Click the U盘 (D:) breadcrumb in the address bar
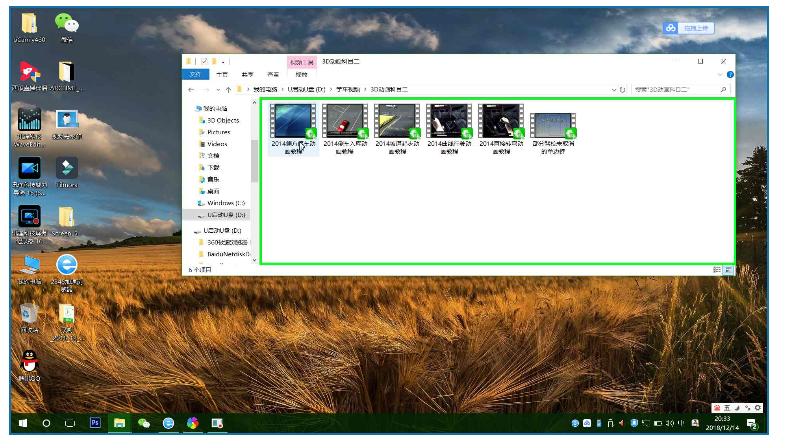The image size is (794, 448). point(306,90)
